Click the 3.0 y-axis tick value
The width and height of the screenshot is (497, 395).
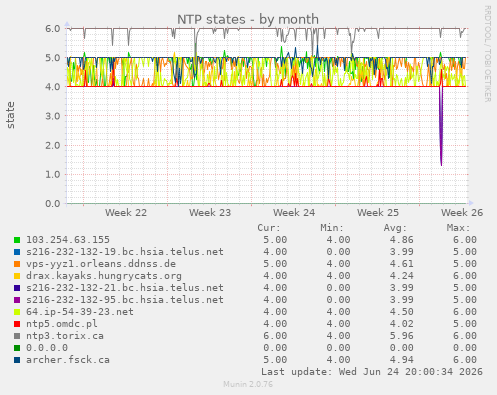click(x=53, y=116)
